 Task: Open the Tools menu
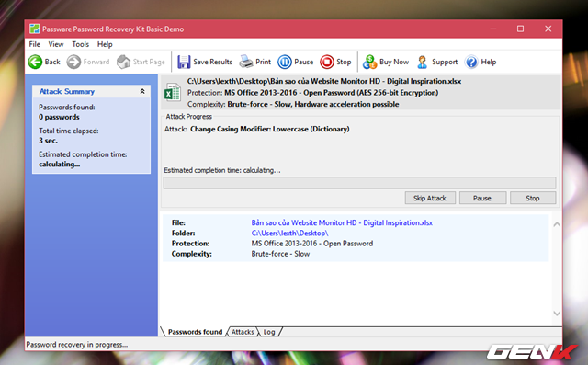tap(81, 44)
